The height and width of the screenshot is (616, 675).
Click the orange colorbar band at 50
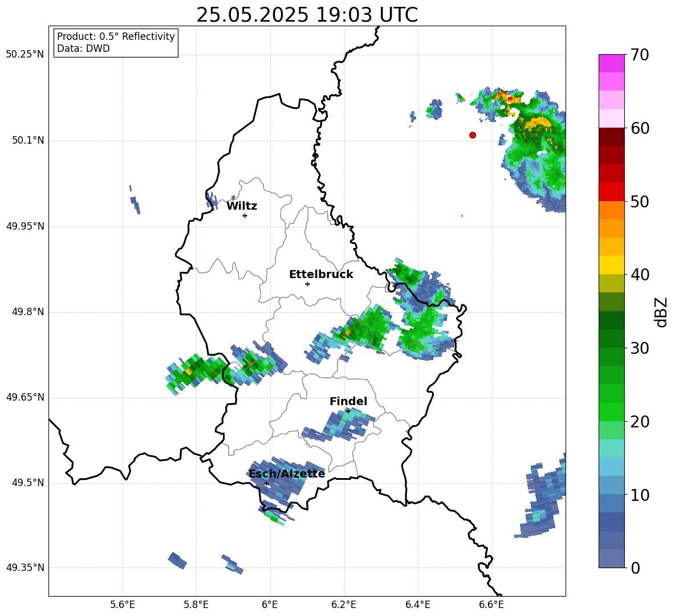[611, 210]
